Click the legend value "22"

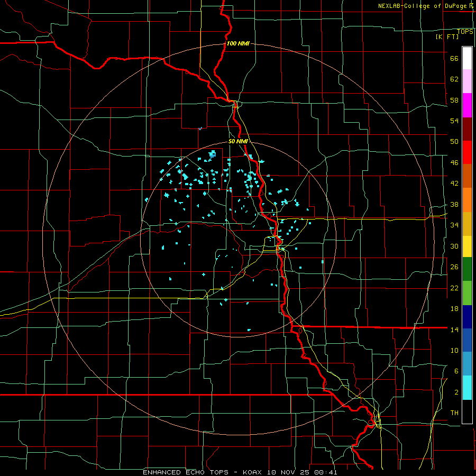454,288
